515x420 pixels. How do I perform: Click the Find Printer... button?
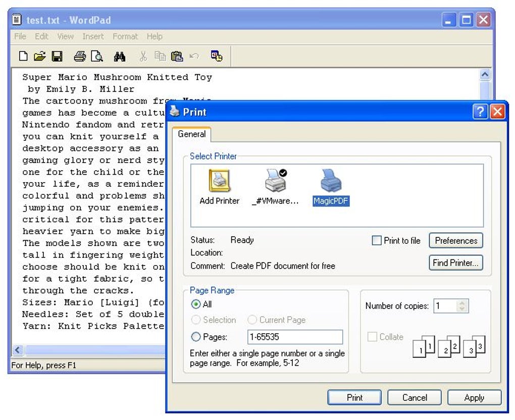(x=456, y=262)
